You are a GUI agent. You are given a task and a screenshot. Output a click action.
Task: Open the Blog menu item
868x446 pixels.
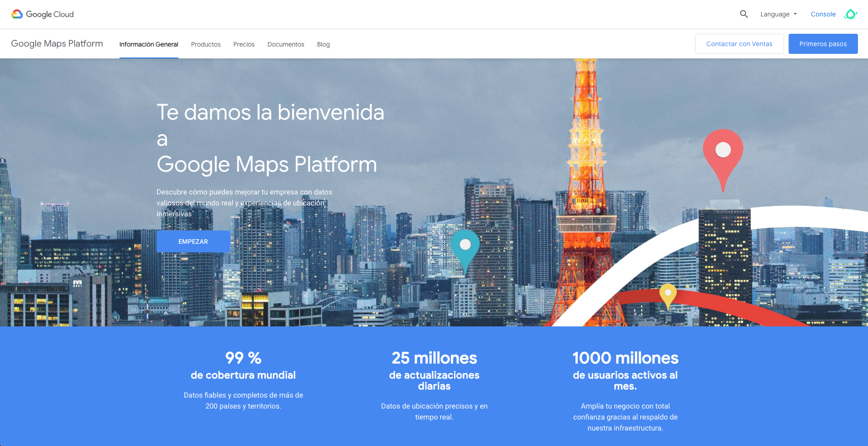pyautogui.click(x=323, y=44)
